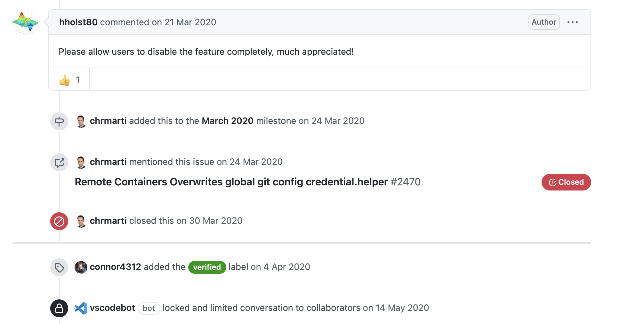
Task: Open hholst80's profile from comment header
Action: pos(78,22)
